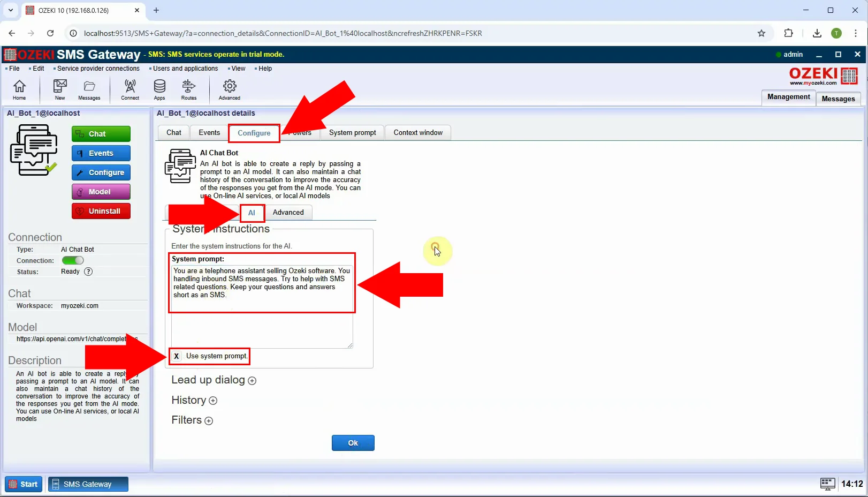Open the Service provider connections menu

[x=98, y=69]
